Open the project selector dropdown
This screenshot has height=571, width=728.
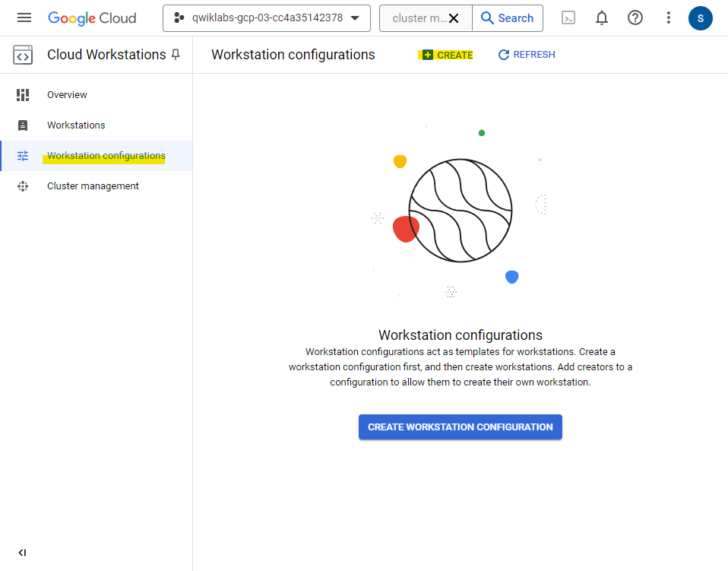(267, 18)
